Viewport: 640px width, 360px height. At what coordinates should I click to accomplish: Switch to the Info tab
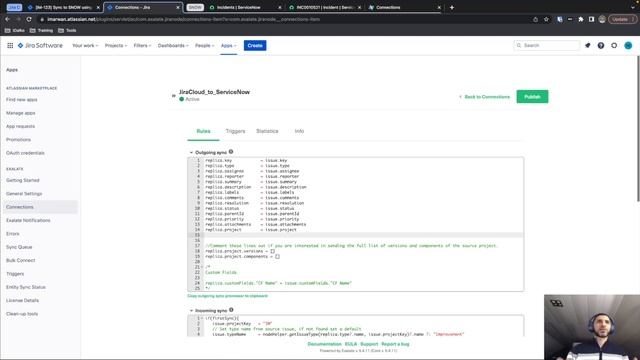click(299, 131)
